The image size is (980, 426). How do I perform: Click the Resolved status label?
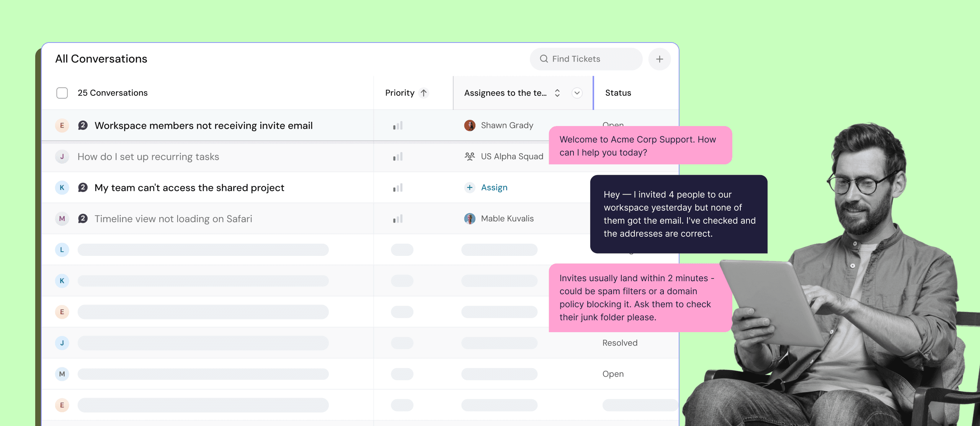point(619,343)
